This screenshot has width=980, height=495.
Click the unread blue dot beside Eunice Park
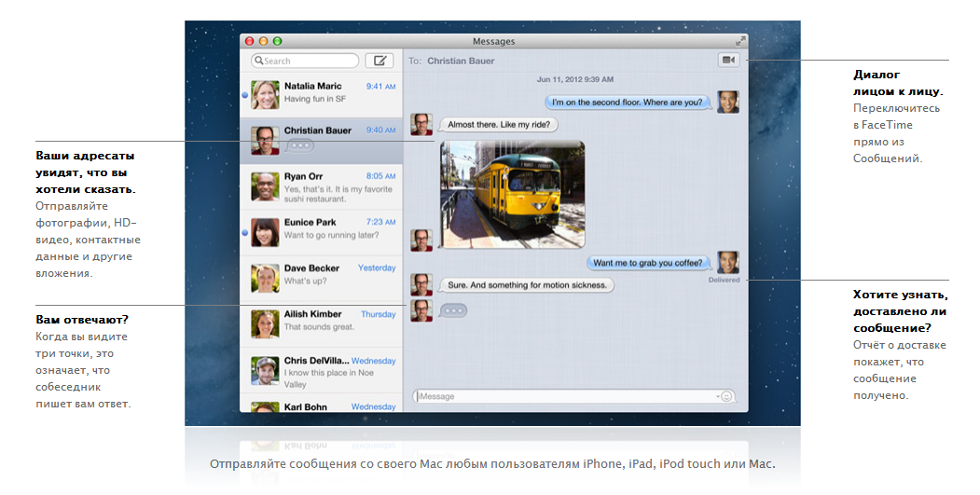(245, 232)
